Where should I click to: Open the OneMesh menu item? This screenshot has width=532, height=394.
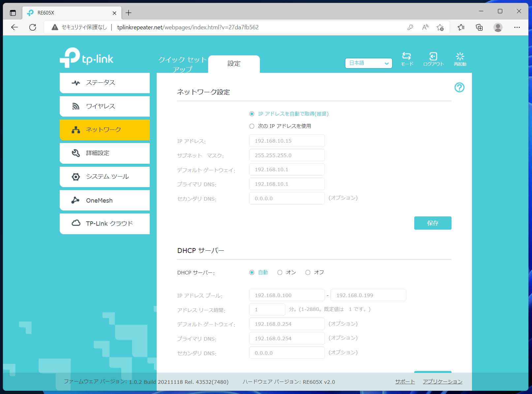(x=105, y=200)
